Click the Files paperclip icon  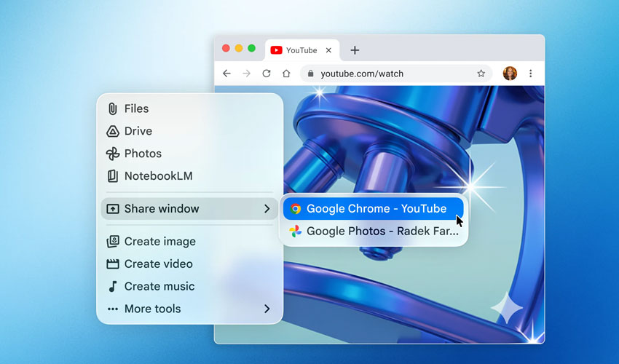click(112, 108)
